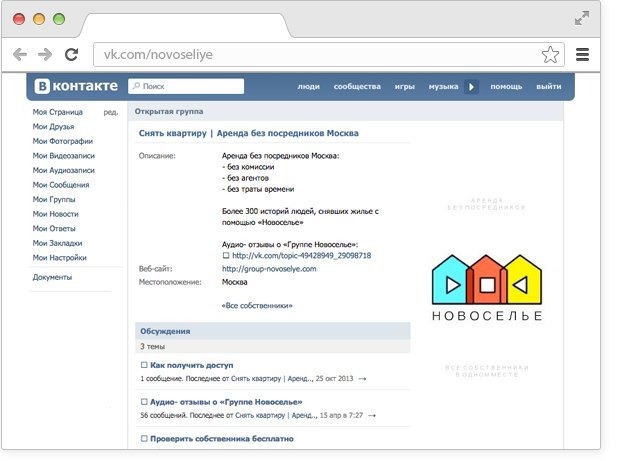
Task: Bookmark the page with the star icon
Action: click(x=550, y=55)
